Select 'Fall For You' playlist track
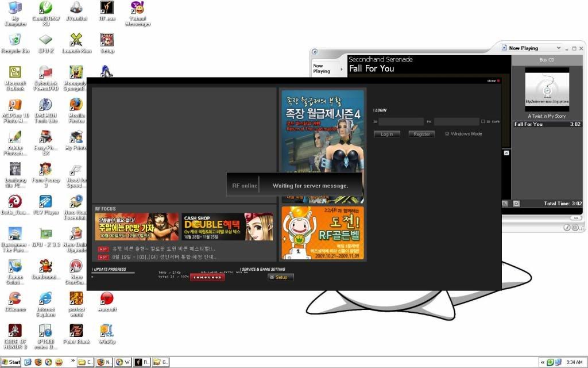Viewport: 588px width, 368px height. click(x=547, y=124)
